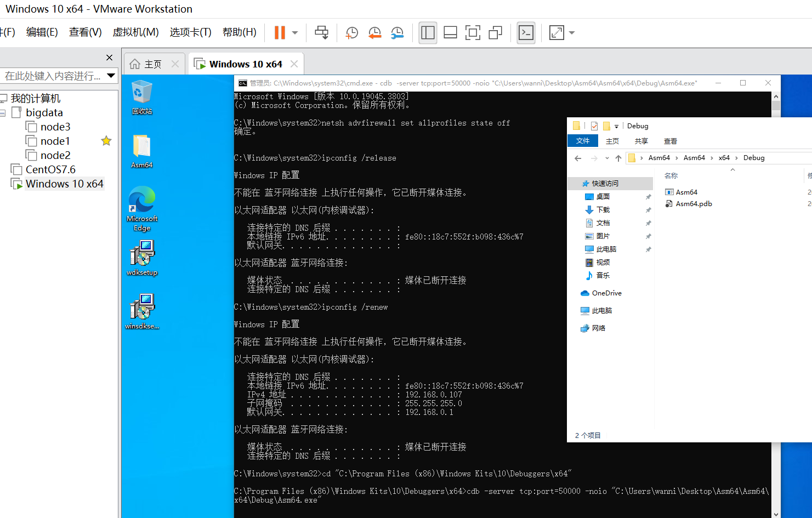
Task: Select Windows 10 x64 in library tree
Action: (x=58, y=184)
